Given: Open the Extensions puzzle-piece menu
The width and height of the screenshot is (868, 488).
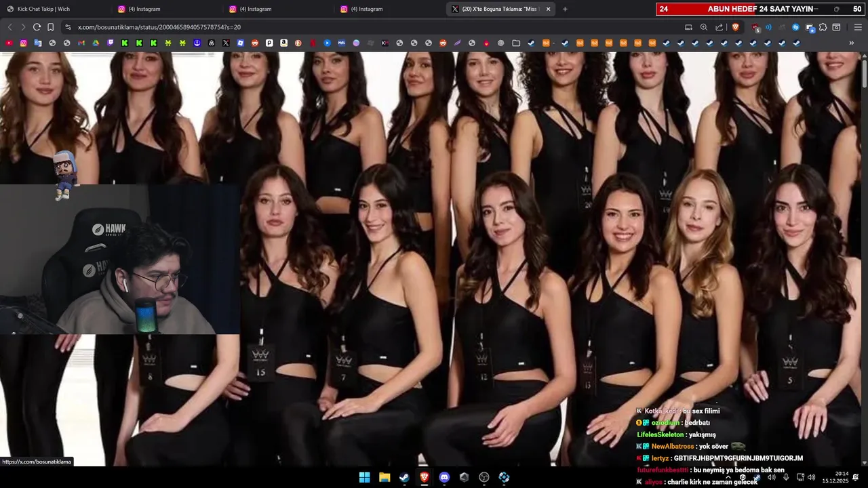Looking at the screenshot, I should [823, 27].
